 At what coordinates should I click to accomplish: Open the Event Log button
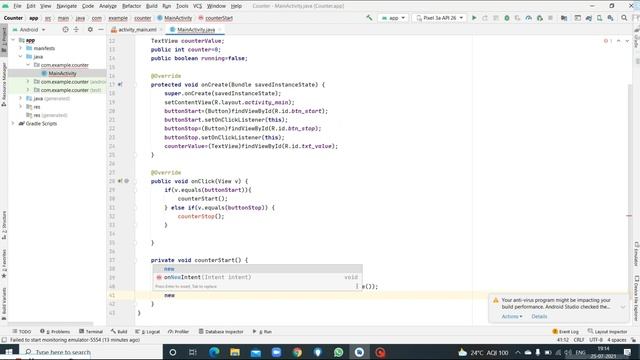point(565,331)
